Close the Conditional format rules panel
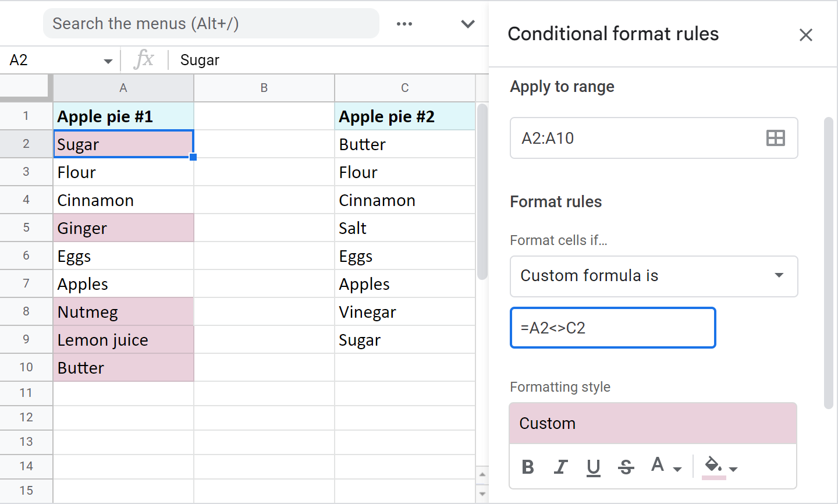The image size is (838, 504). tap(806, 35)
